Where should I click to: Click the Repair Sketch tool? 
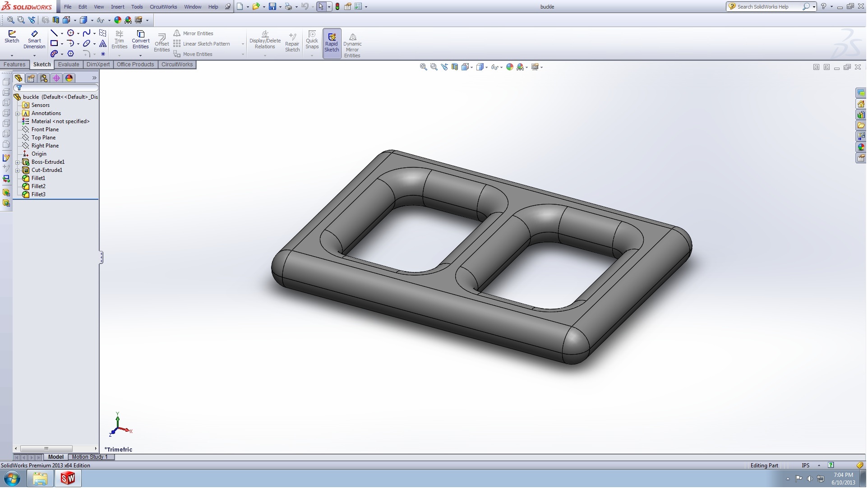(x=292, y=43)
